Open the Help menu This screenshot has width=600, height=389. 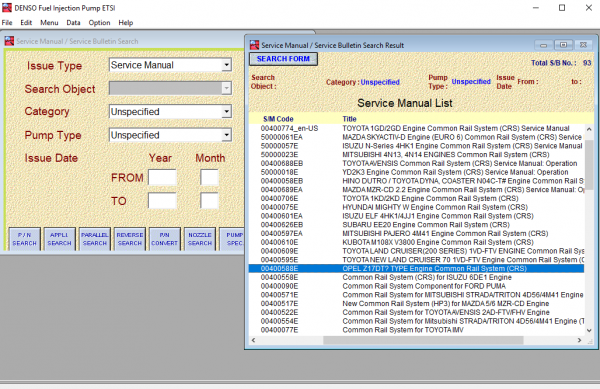click(126, 23)
